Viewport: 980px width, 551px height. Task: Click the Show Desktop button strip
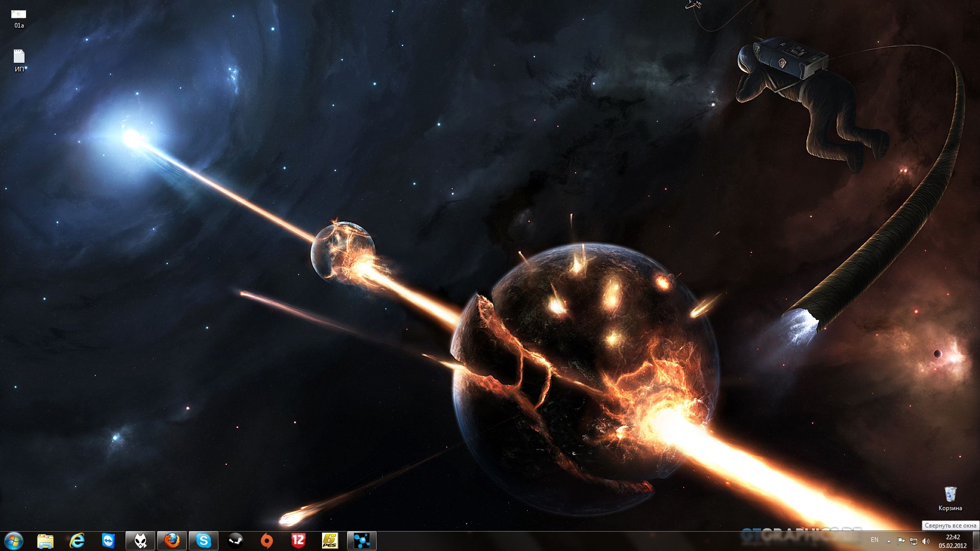tap(976, 540)
